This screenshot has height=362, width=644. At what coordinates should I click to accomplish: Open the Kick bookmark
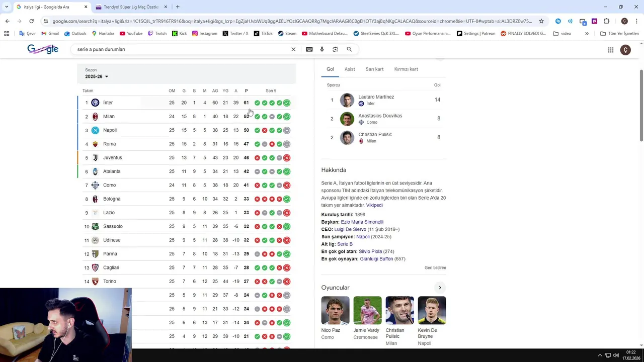point(179,34)
